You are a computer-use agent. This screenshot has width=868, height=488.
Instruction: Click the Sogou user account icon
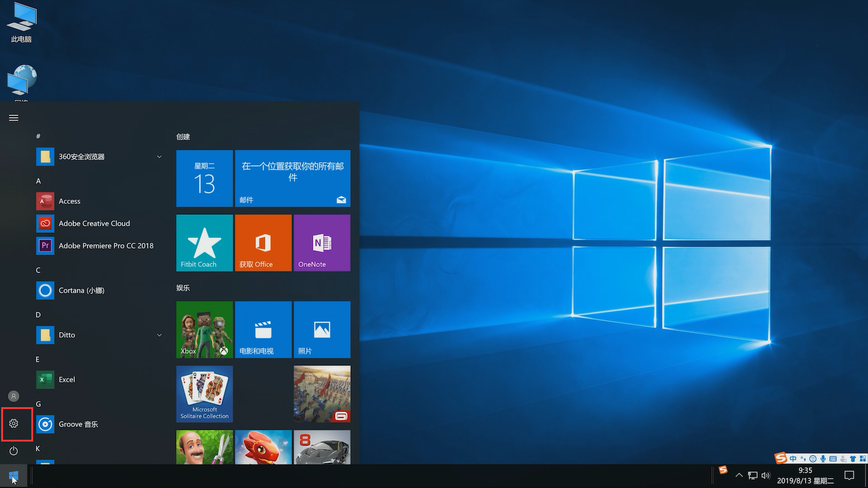point(843,459)
